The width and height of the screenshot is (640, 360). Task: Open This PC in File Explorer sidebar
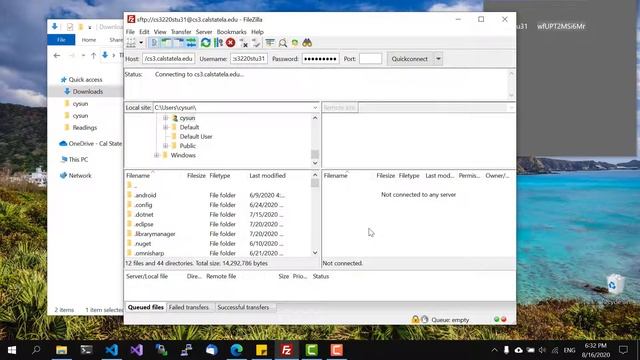[78, 160]
